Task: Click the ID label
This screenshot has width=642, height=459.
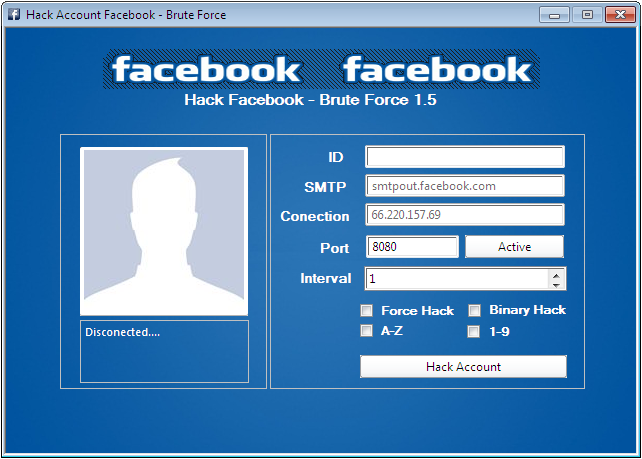Action: tap(335, 157)
